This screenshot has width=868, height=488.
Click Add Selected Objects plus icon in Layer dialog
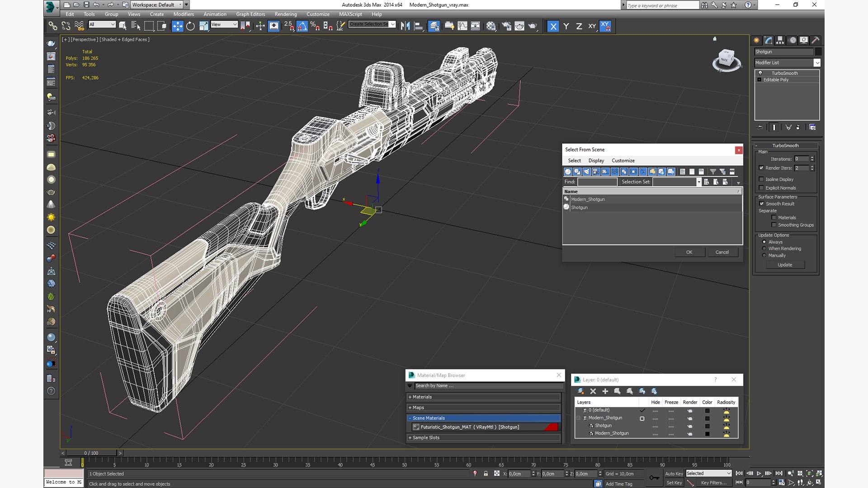(x=605, y=391)
